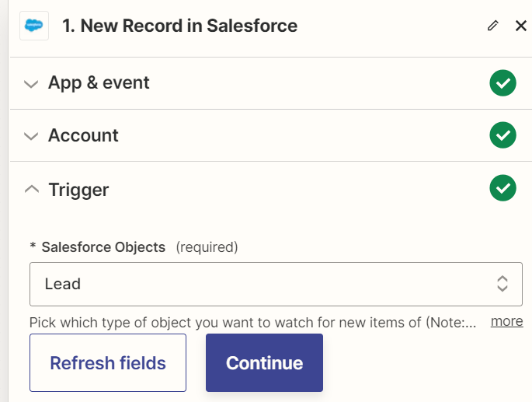
Task: Click the App & event green checkmark
Action: pos(502,83)
